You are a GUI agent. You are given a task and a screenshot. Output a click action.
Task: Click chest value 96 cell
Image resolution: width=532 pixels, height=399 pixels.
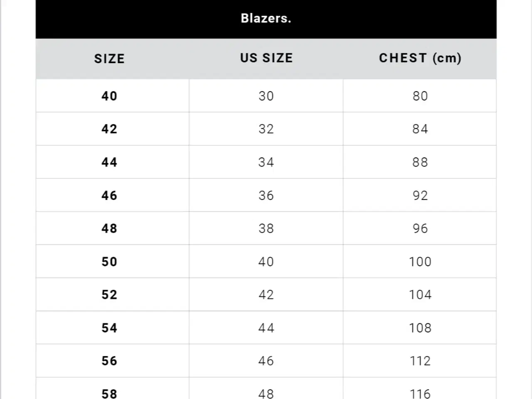point(420,228)
